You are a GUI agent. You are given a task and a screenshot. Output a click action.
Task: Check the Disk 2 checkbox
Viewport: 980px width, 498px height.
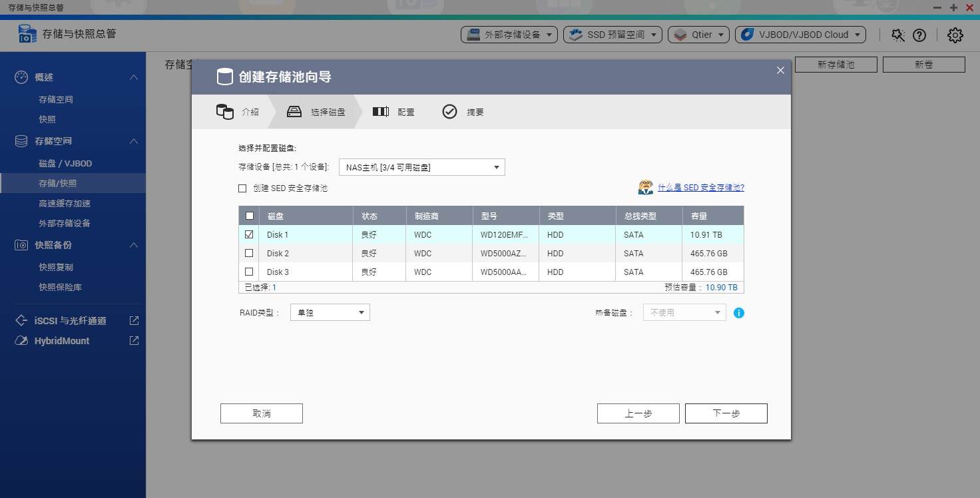pyautogui.click(x=249, y=253)
